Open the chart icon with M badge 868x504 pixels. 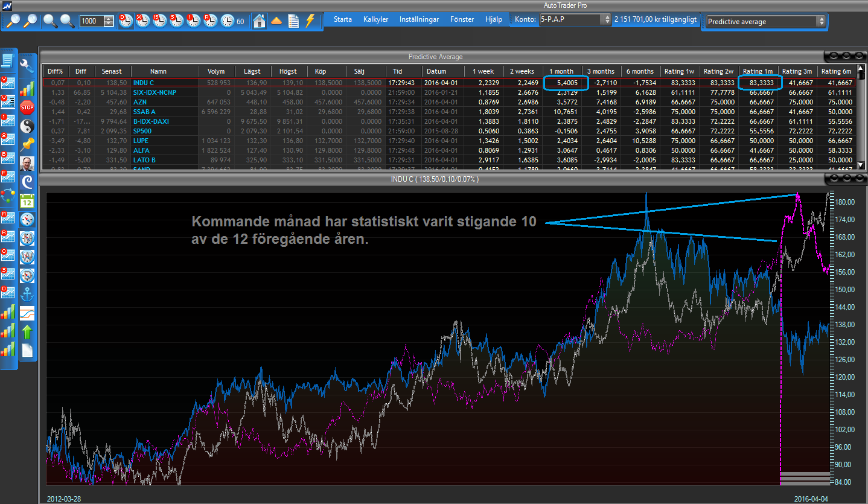8,218
